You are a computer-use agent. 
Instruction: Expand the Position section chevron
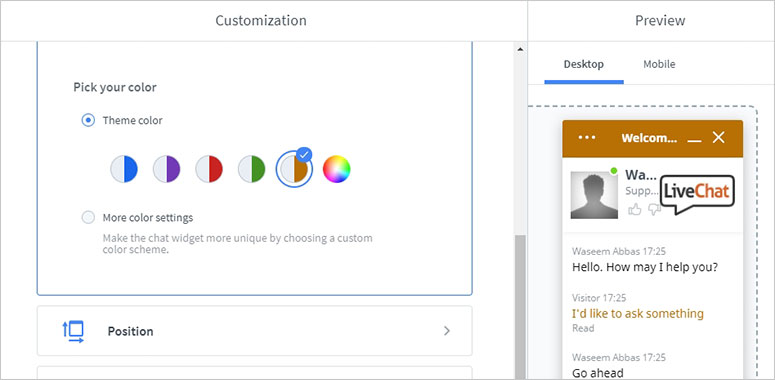tap(447, 331)
